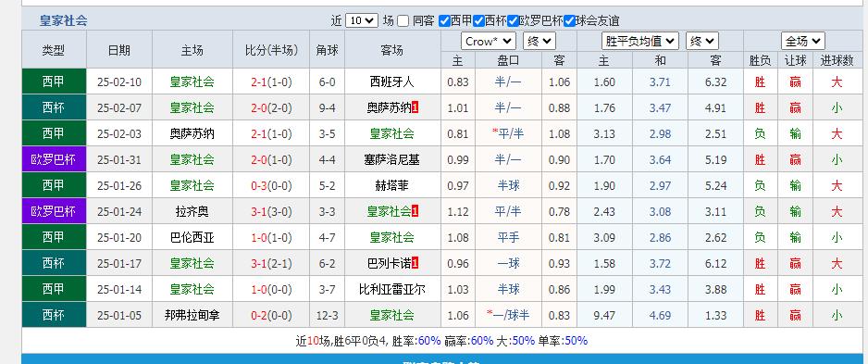Open the 0-3(0-0) score versus 赫塔菲
Viewport: 868px width, 364px height.
271,185
